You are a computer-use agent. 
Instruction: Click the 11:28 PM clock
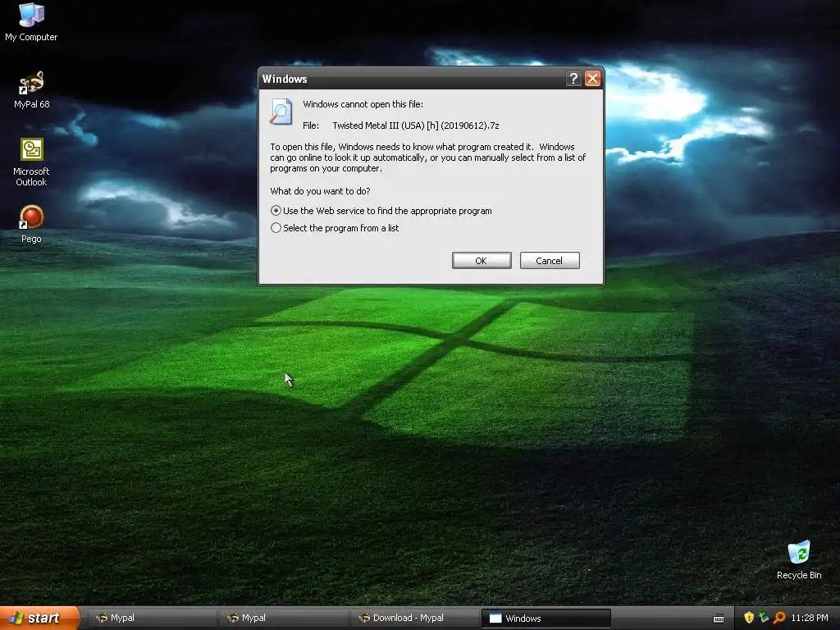point(809,618)
